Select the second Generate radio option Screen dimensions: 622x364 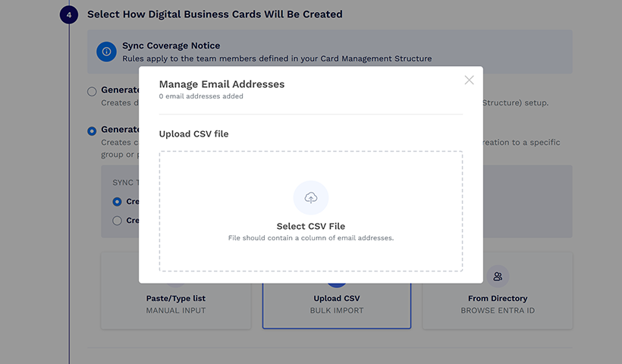[92, 130]
